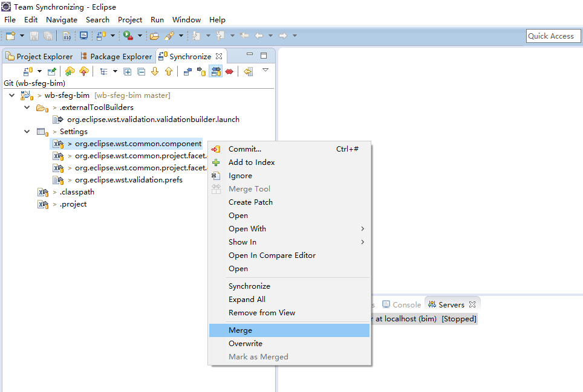This screenshot has width=583, height=392.
Task: Choose Open In Compare Editor
Action: pos(289,255)
